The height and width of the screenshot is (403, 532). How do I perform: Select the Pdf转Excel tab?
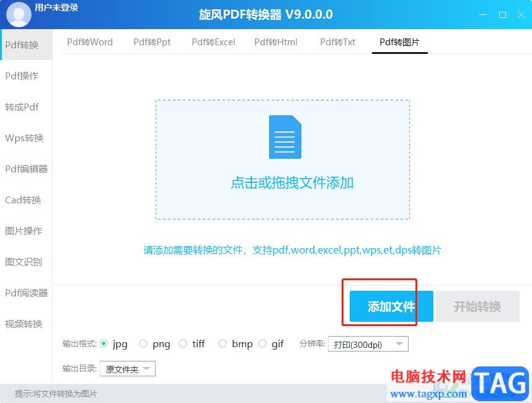pos(213,42)
